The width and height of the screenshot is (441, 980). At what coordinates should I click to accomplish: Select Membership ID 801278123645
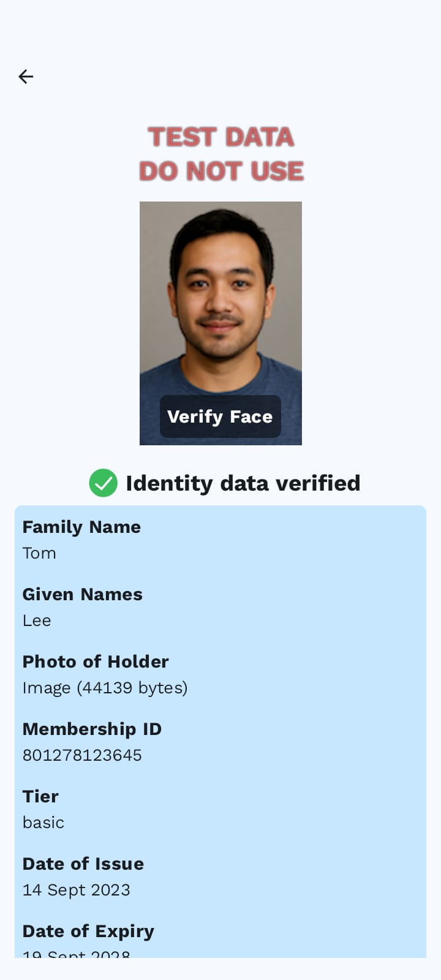click(x=82, y=755)
